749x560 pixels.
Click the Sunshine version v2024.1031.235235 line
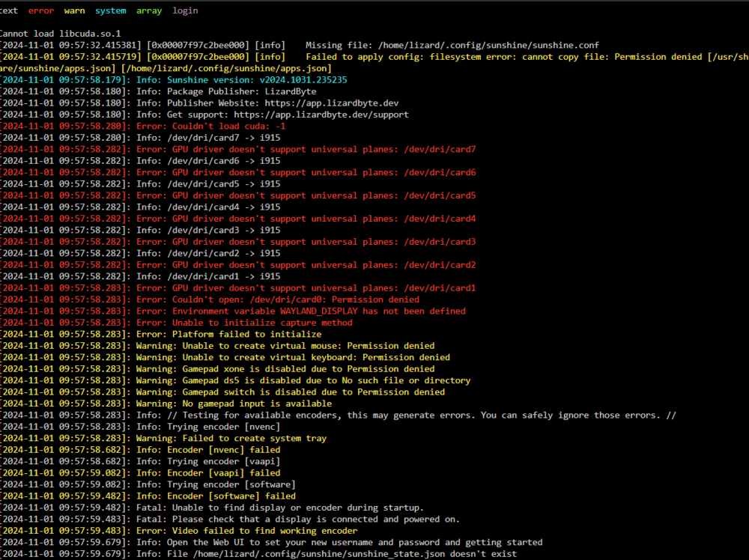click(x=174, y=79)
